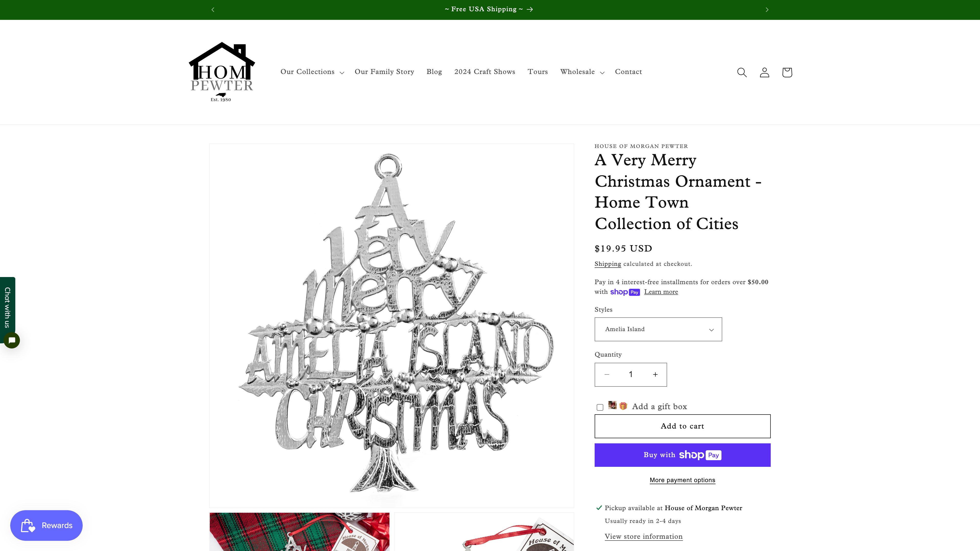
Task: Click View store information link
Action: pos(644,536)
